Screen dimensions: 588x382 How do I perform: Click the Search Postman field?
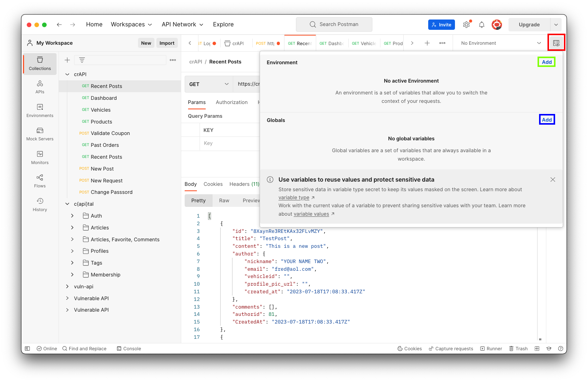click(x=334, y=24)
